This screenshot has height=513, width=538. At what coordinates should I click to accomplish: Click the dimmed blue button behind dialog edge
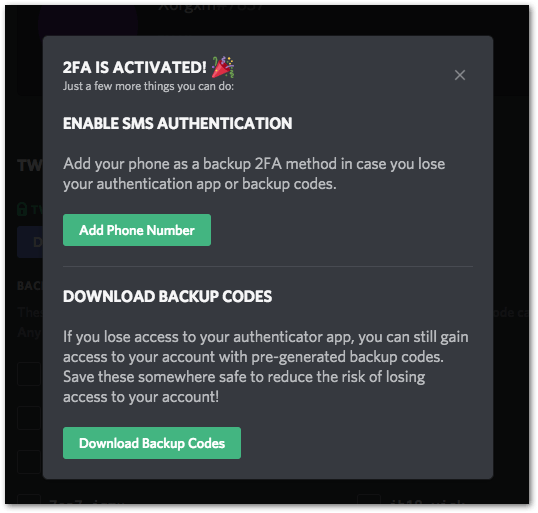30,242
